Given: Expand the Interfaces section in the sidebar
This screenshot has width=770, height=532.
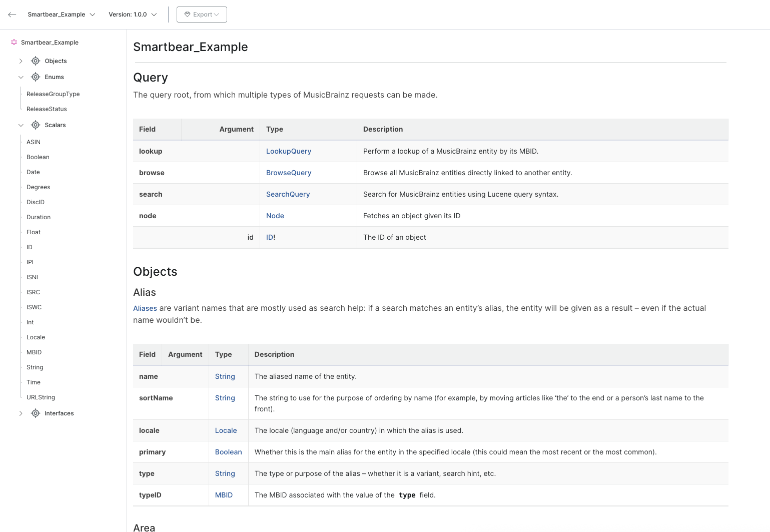Looking at the screenshot, I should 21,413.
